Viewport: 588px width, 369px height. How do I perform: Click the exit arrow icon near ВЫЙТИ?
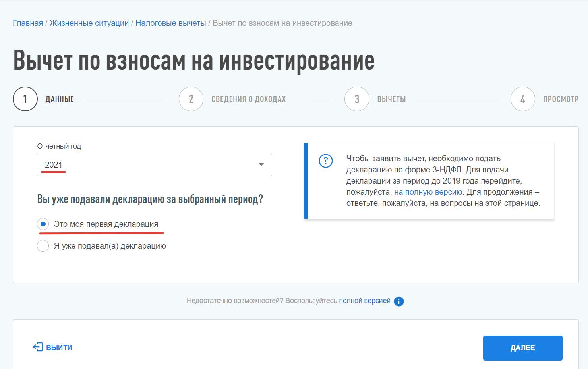(37, 347)
